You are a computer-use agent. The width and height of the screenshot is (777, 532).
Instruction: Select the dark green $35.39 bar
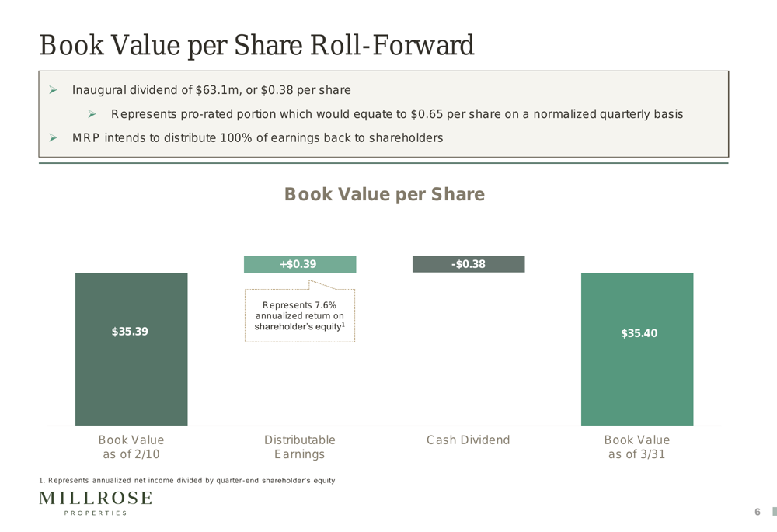pyautogui.click(x=131, y=349)
